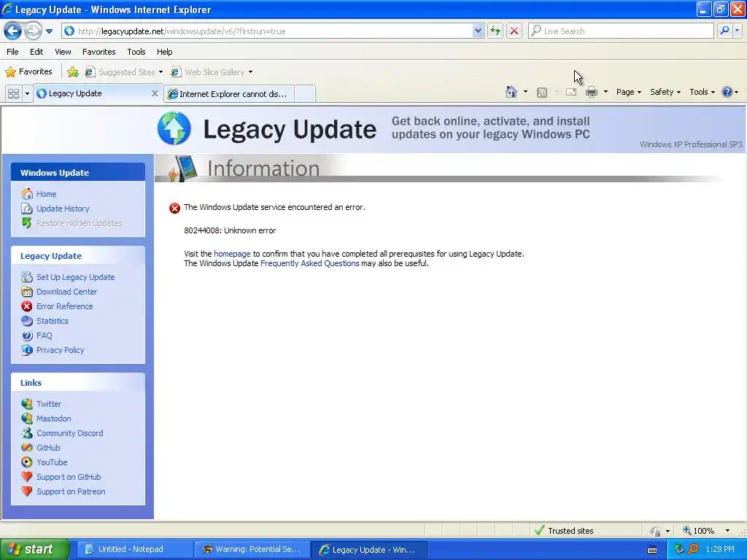Stop loading with the red X icon
This screenshot has height=560, width=747.
pos(514,31)
